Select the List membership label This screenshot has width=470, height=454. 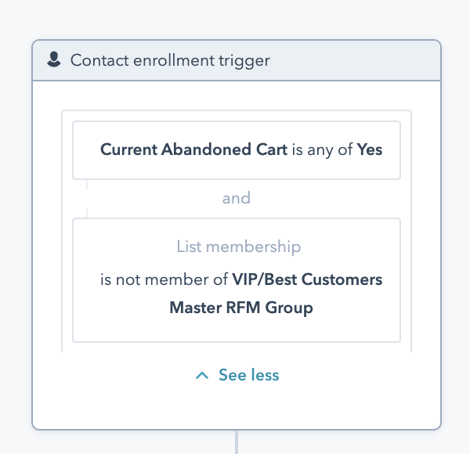[239, 247]
